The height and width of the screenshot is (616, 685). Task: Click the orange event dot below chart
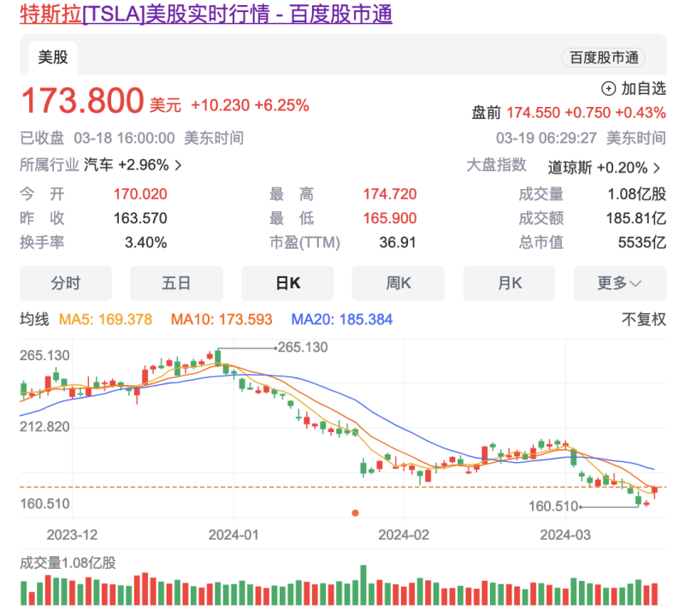pos(355,512)
